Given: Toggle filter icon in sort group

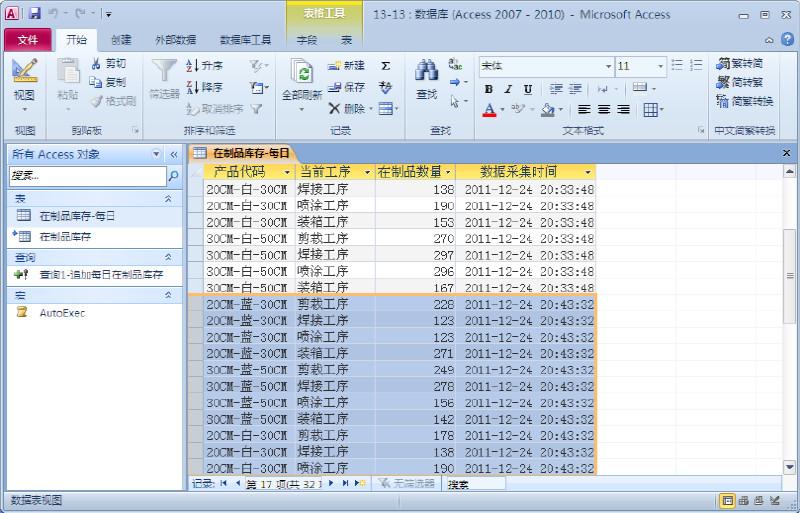Looking at the screenshot, I should coord(257,109).
